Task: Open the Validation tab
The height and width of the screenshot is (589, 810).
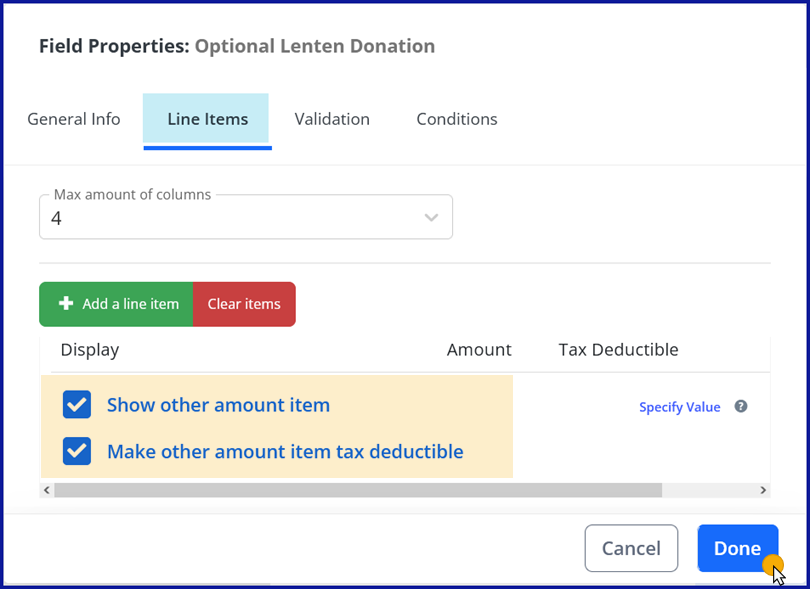Action: click(x=332, y=119)
